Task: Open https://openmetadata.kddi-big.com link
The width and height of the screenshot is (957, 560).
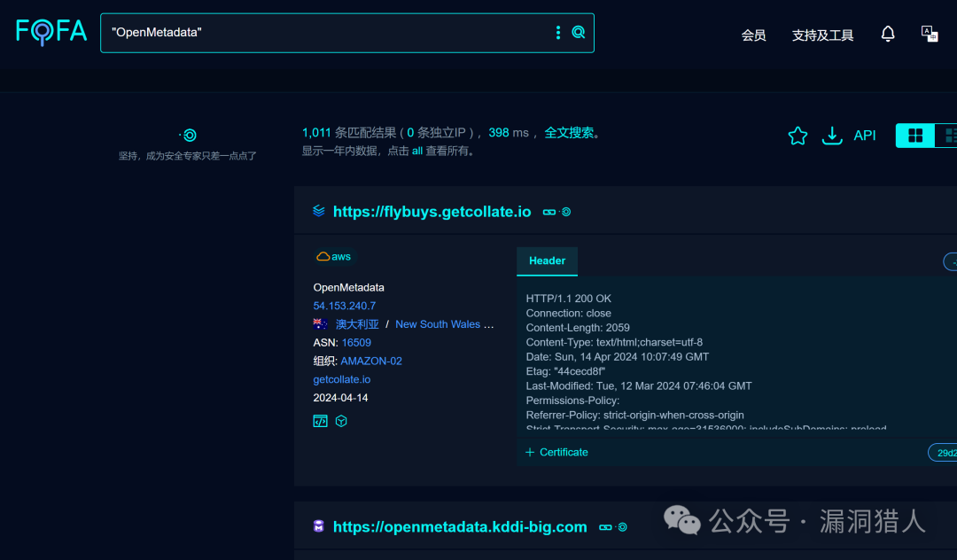Action: click(460, 527)
